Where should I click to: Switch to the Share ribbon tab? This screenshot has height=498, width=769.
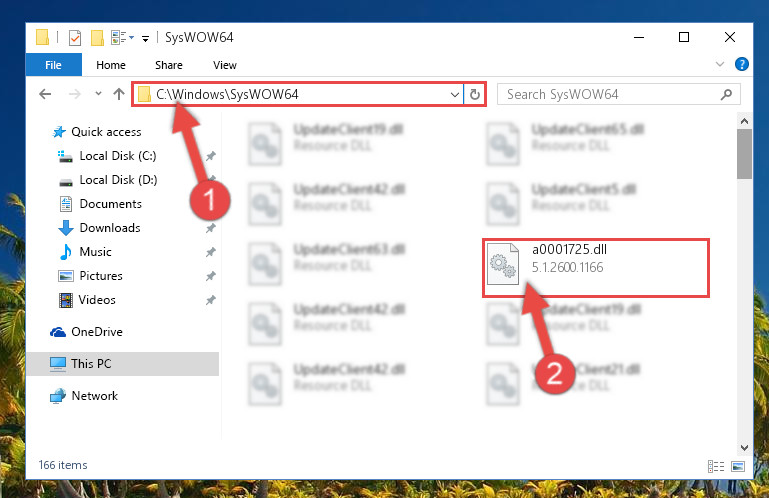[169, 65]
